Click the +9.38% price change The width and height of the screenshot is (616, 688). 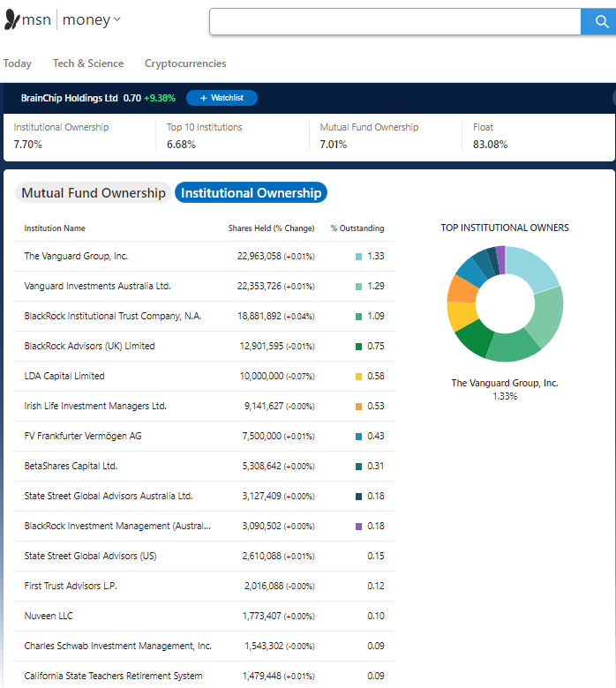160,98
